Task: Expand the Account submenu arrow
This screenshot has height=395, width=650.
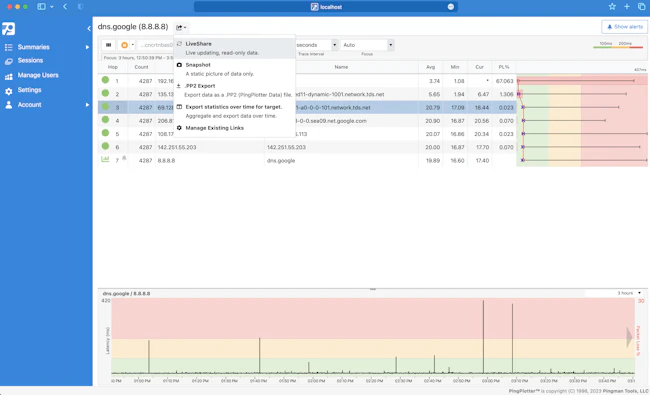Action: coord(87,105)
